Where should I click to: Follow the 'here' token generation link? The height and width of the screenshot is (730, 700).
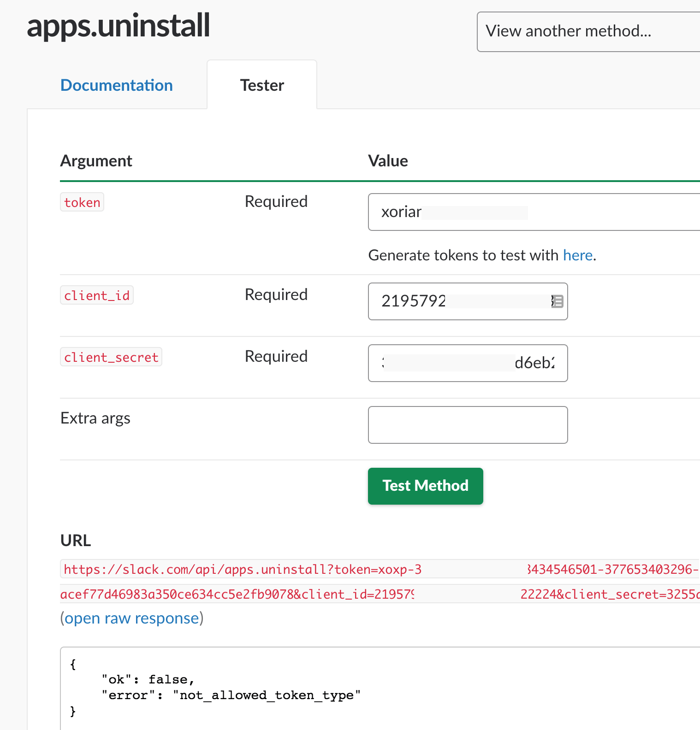point(577,255)
